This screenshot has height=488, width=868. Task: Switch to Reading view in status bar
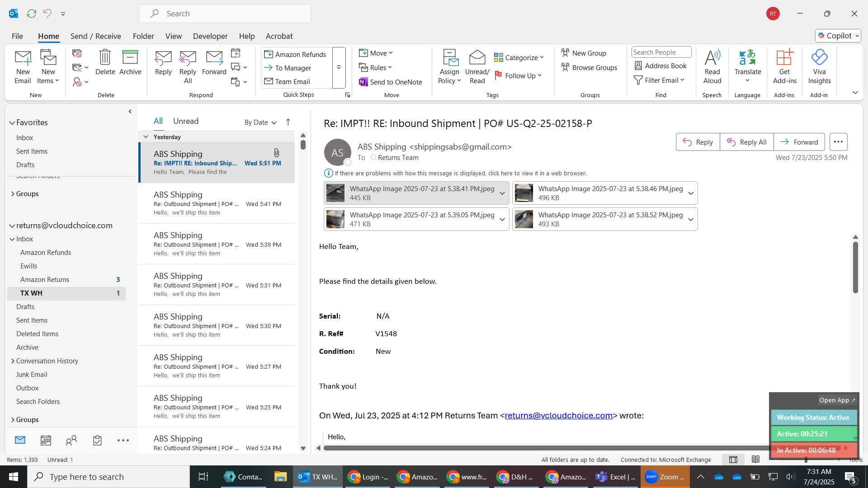click(x=755, y=460)
